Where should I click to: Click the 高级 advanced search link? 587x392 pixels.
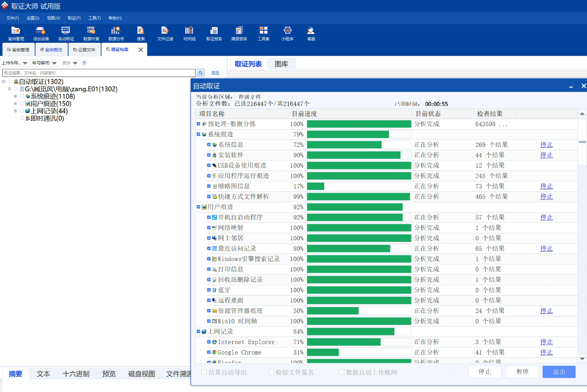coord(215,73)
